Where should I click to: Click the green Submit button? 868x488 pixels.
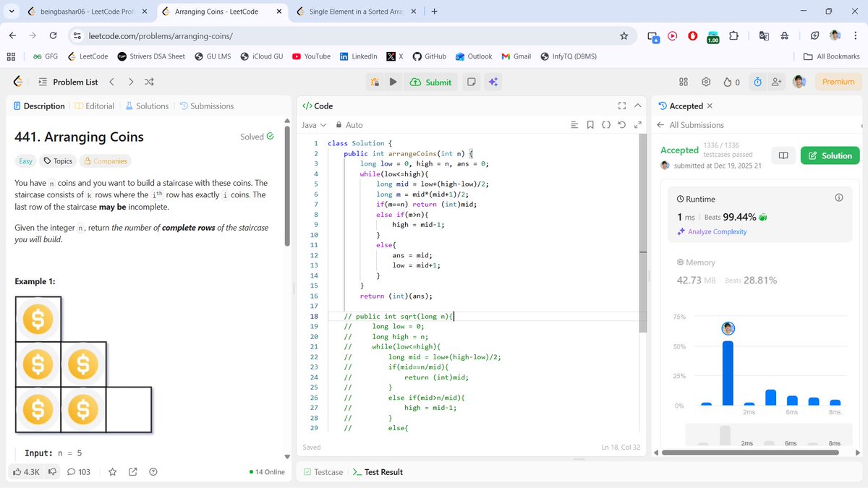(x=430, y=82)
